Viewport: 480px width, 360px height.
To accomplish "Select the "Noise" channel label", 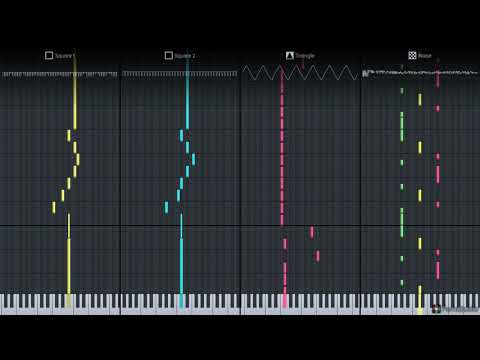I will 425,56.
